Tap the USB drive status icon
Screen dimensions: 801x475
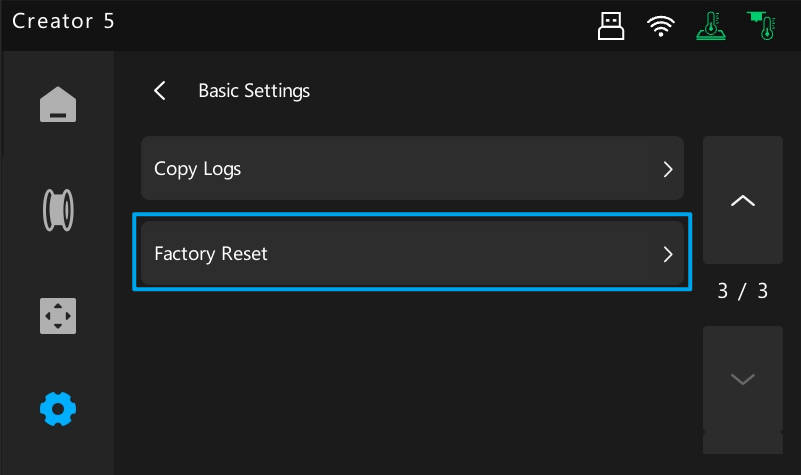(x=611, y=26)
